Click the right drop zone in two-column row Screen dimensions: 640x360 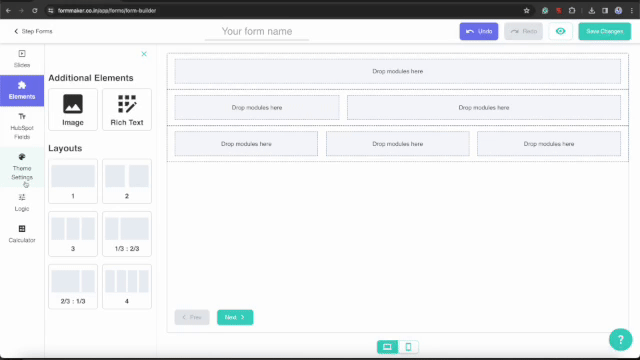484,108
